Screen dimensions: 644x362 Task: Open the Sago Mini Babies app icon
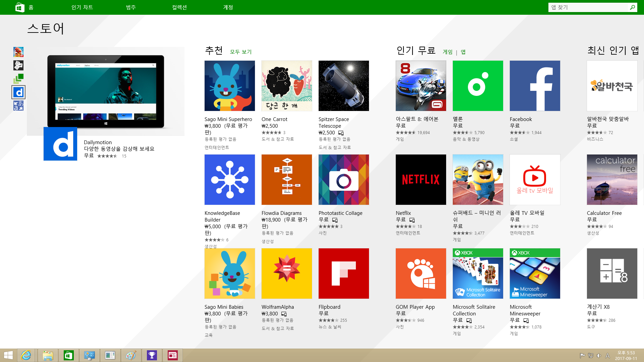click(230, 274)
